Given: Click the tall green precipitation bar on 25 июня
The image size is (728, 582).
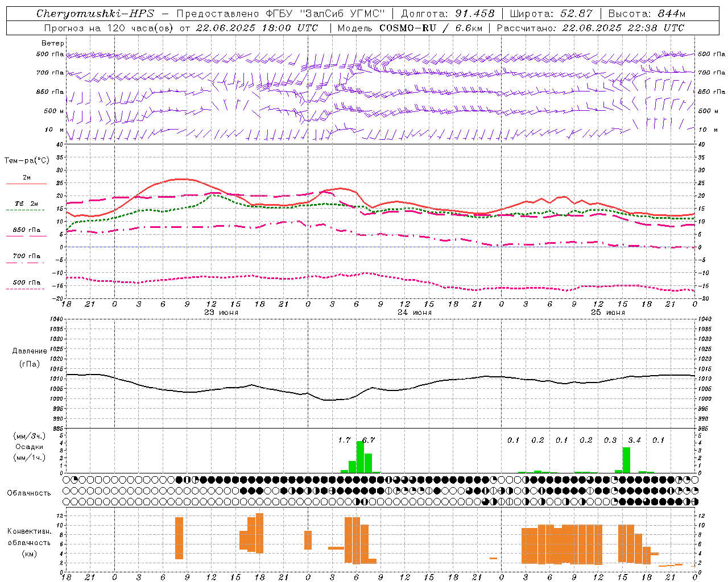Looking at the screenshot, I should coord(626,460).
